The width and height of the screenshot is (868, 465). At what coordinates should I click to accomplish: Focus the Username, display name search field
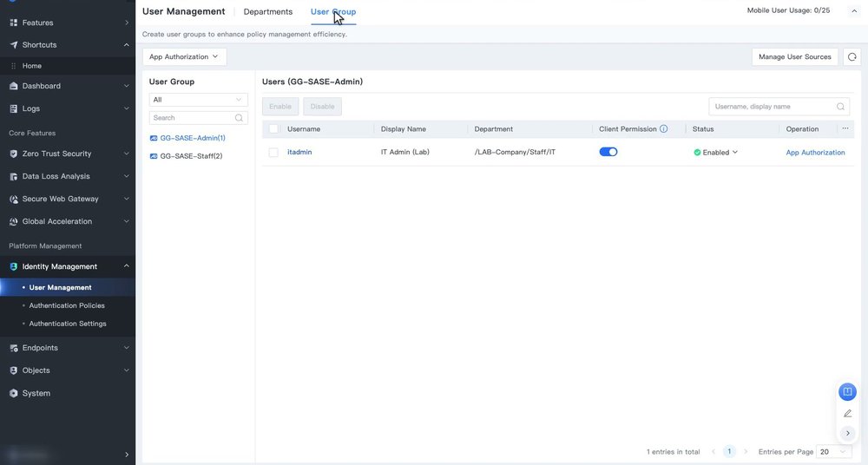pyautogui.click(x=779, y=107)
